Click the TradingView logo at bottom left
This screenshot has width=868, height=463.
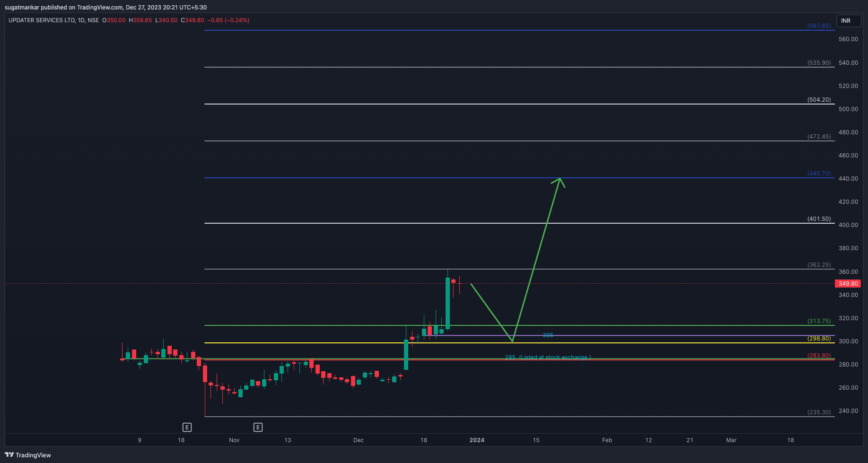click(x=28, y=455)
